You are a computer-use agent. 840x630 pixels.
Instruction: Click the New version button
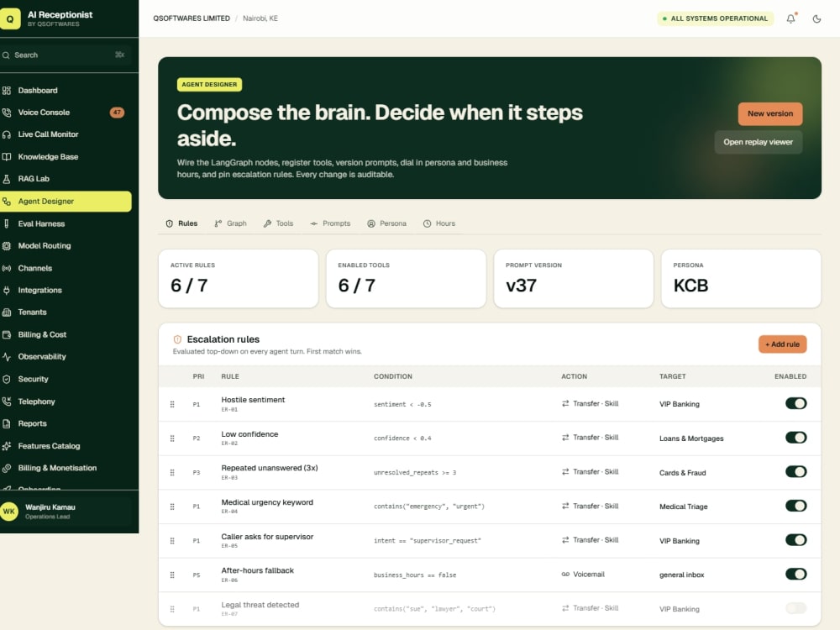click(x=769, y=113)
